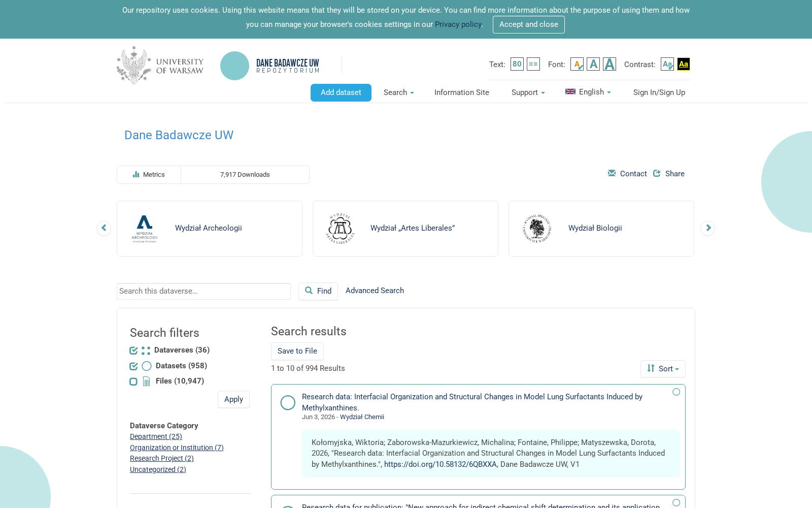Open Sign In/Sign Up
This screenshot has height=508, width=812.
[x=659, y=92]
